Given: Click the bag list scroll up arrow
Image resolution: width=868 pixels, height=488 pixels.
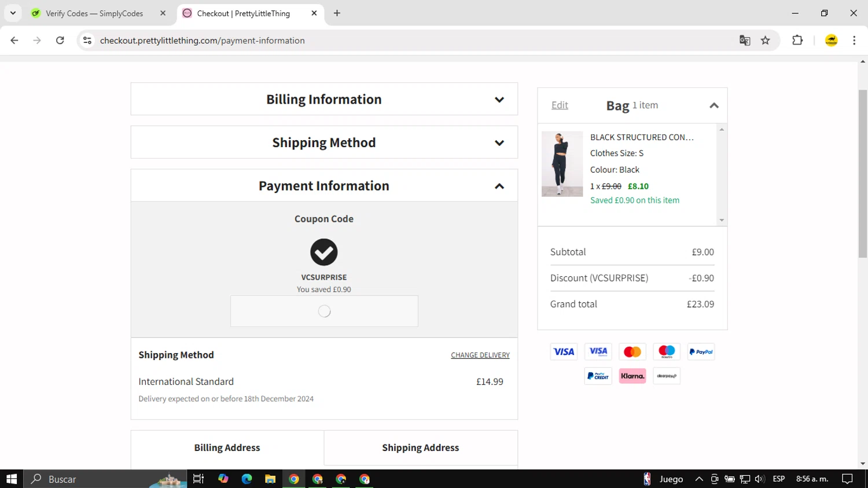Looking at the screenshot, I should pos(722,129).
